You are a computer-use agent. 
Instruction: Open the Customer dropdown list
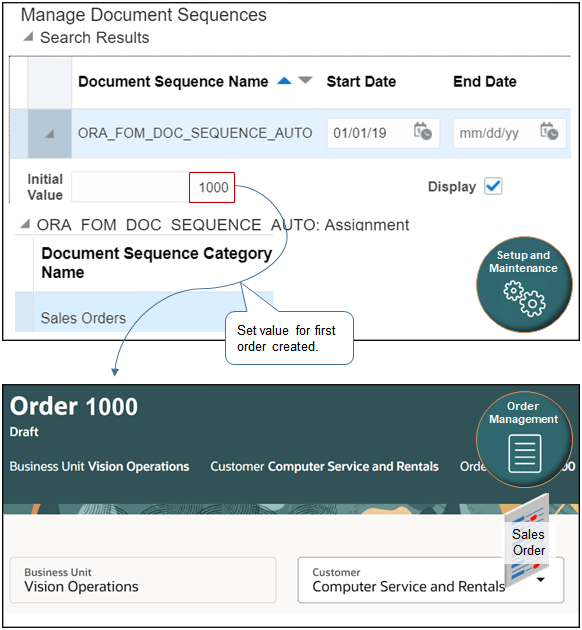point(541,579)
